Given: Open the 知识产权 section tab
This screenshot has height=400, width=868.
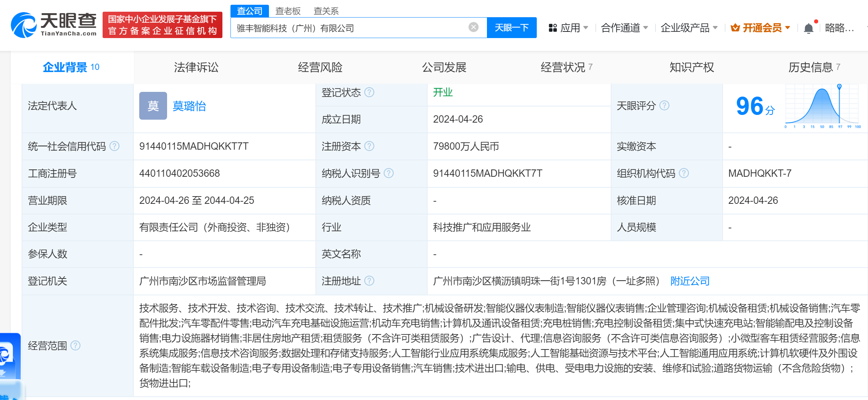Looking at the screenshot, I should pos(691,67).
